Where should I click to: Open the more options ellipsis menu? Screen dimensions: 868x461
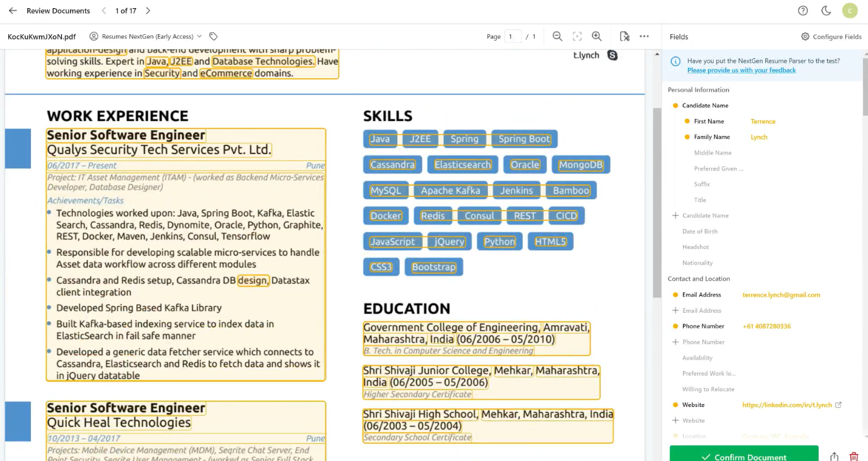pyautogui.click(x=644, y=36)
